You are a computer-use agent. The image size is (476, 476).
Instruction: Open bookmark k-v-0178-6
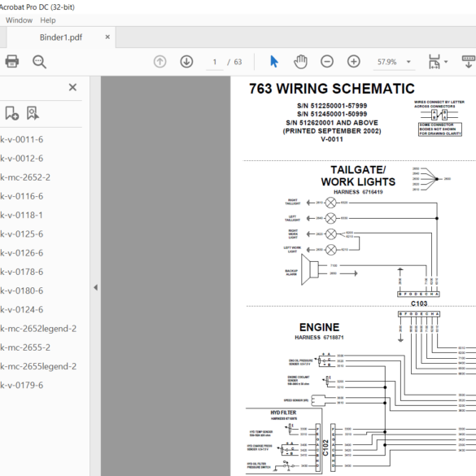click(x=21, y=272)
